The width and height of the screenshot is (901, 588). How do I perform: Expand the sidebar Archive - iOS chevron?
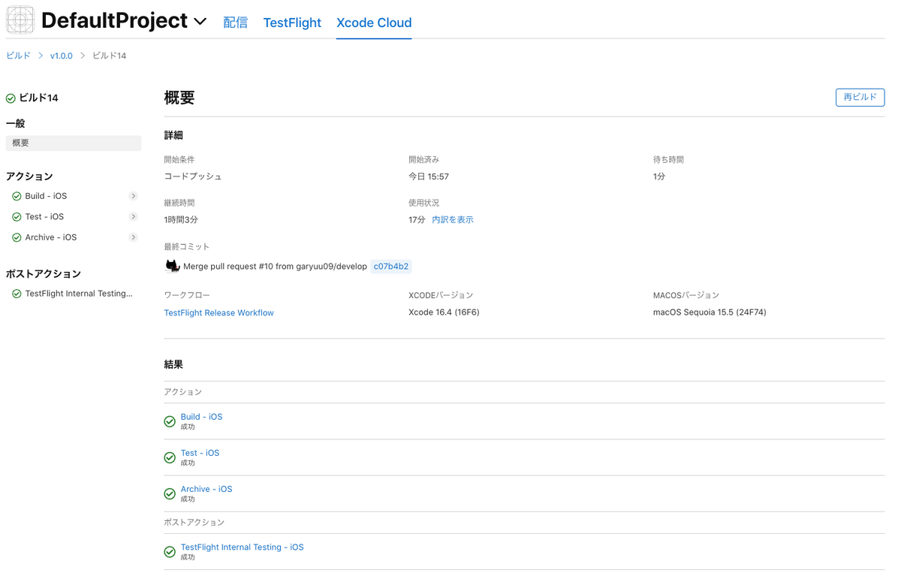tap(133, 237)
